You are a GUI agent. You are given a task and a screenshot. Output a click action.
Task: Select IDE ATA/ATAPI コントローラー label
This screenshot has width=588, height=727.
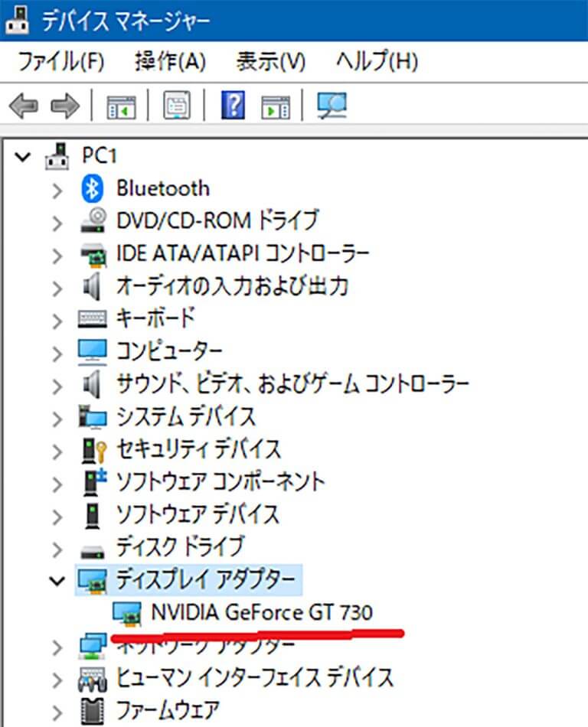coord(243,253)
